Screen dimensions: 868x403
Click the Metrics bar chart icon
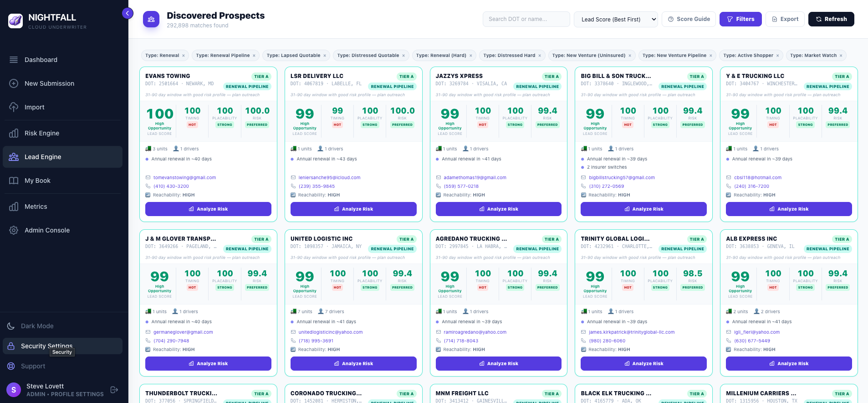[14, 207]
